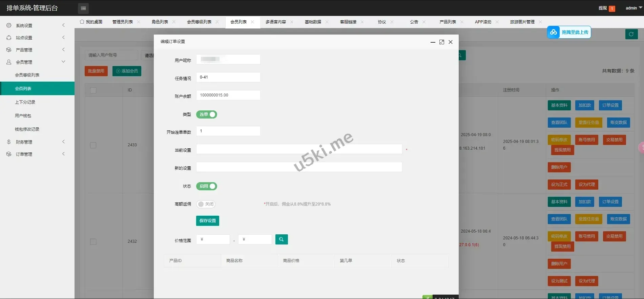This screenshot has width=644, height=299.
Task: Select the checkbox for member 2433
Action: point(93,145)
